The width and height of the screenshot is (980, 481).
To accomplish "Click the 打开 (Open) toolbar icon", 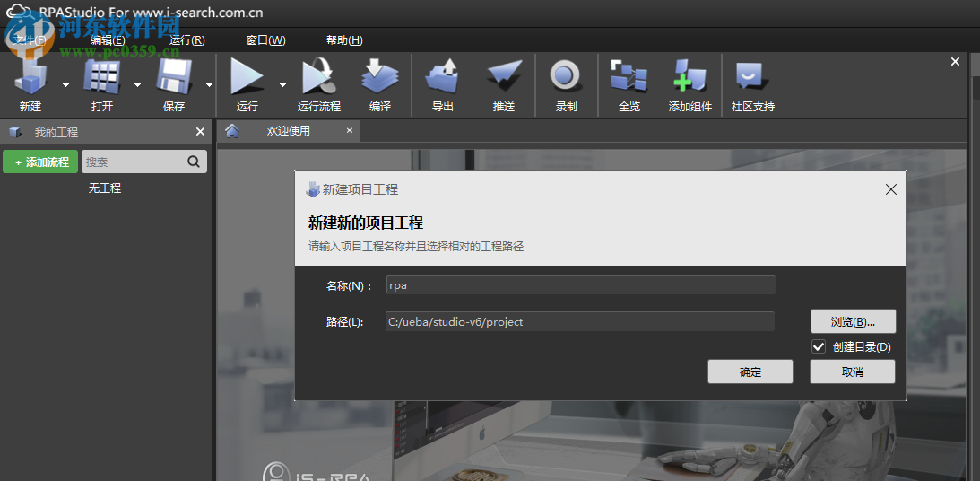I will pos(102,77).
